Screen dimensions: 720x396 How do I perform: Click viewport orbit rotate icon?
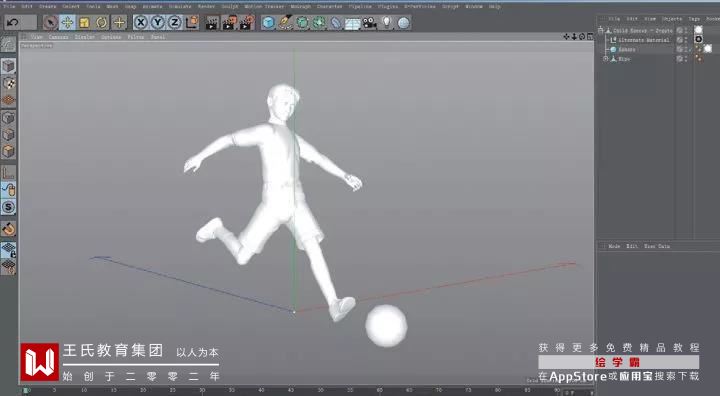pyautogui.click(x=582, y=37)
